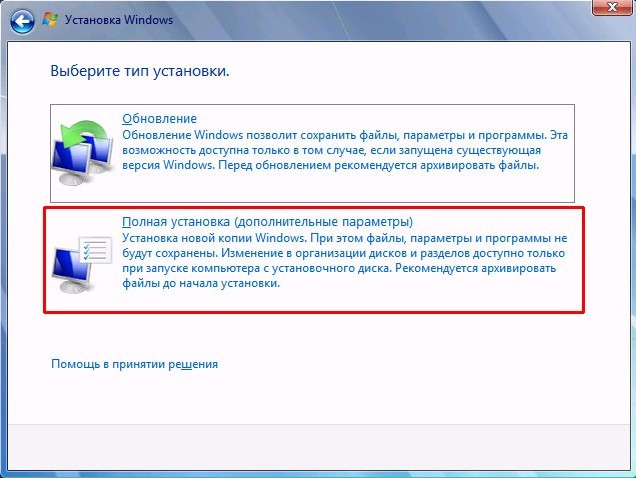Viewport: 636px width, 478px height.
Task: Select the Обновление heading link
Action: pyautogui.click(x=159, y=119)
